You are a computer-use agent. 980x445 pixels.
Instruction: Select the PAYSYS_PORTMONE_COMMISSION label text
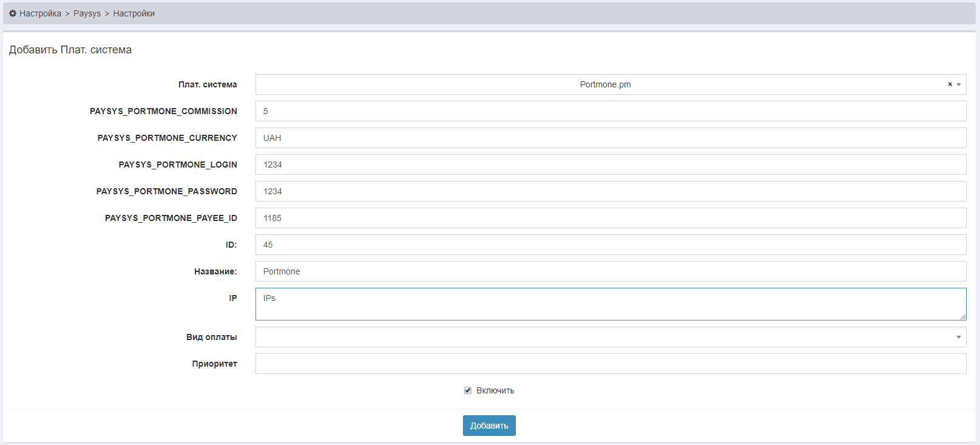tap(163, 111)
